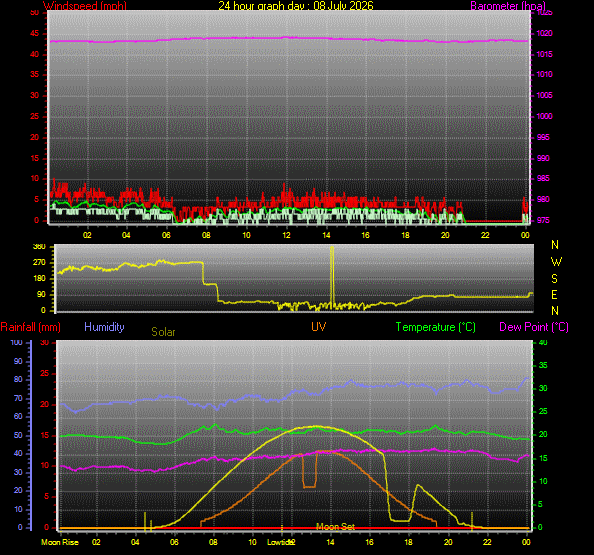Click the 25 windspeed scale value
Screen dimensions: 594x555
tap(34, 116)
